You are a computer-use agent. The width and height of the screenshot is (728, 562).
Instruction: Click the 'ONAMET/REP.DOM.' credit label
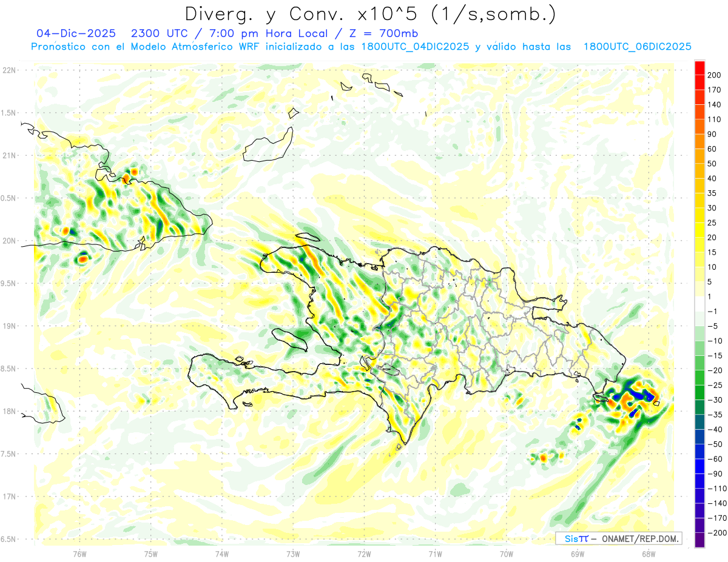tap(642, 538)
